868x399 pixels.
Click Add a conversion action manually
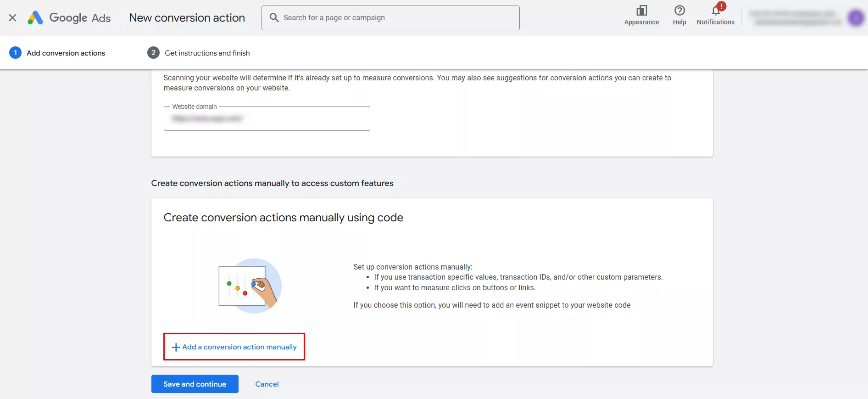click(x=239, y=347)
